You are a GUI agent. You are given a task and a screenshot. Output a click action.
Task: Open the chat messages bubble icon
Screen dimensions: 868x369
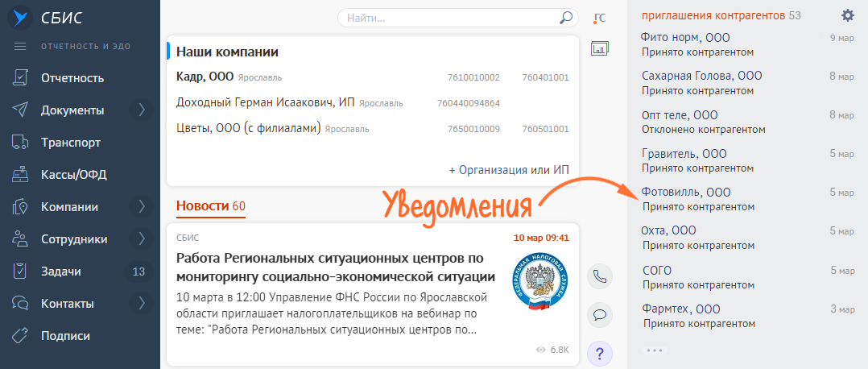pos(599,314)
